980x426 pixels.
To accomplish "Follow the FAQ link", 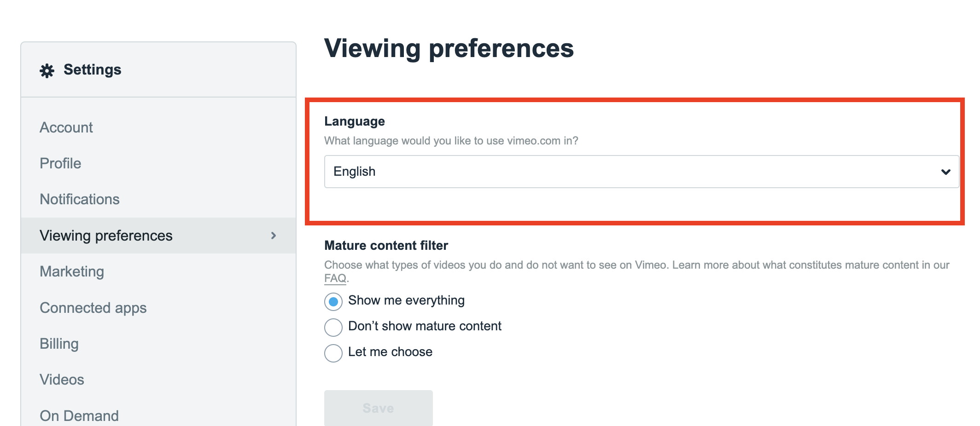I will coord(335,278).
